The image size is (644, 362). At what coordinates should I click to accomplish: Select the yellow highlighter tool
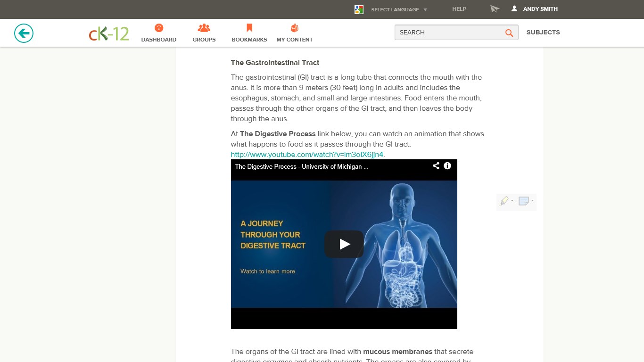504,201
